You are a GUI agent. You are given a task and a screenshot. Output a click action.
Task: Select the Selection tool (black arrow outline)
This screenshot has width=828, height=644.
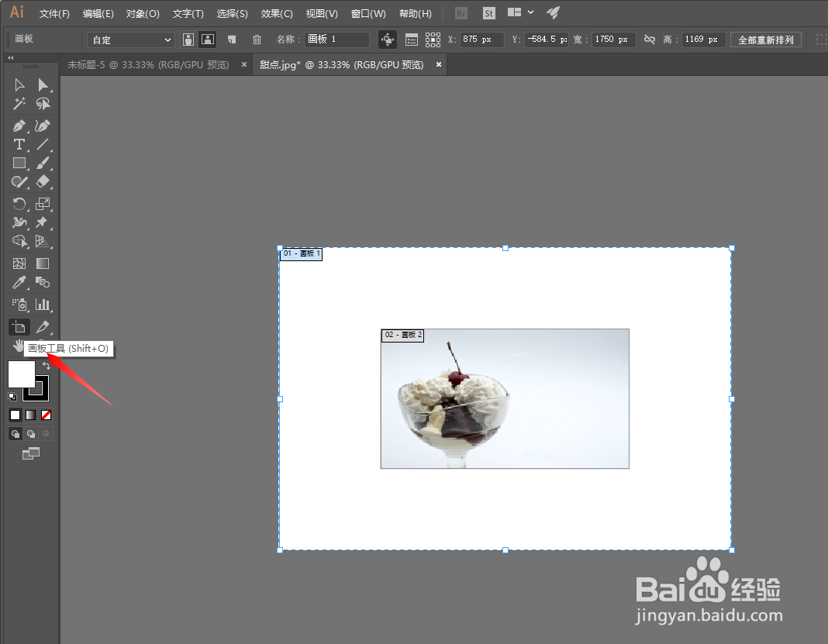tap(19, 85)
